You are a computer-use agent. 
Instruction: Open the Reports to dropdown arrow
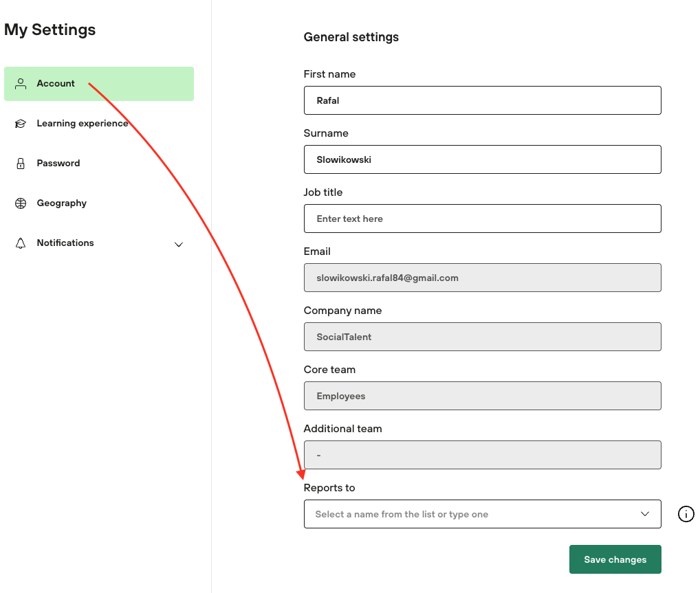[644, 514]
